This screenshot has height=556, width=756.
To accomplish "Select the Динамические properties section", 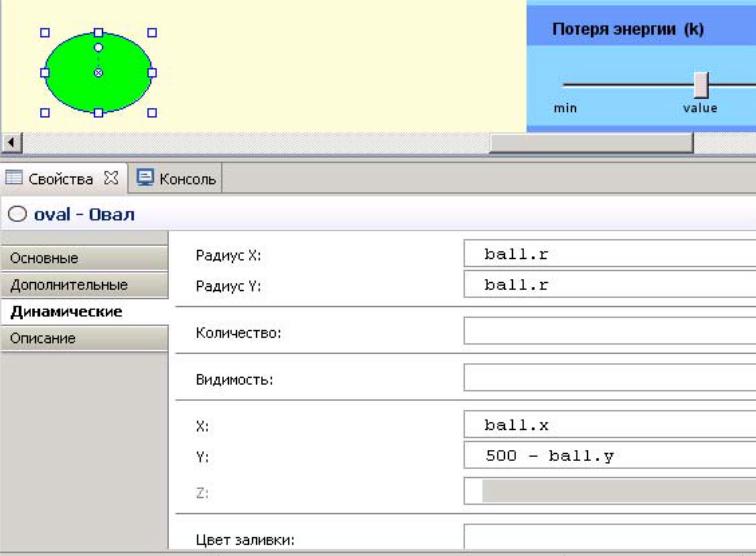I will click(85, 312).
